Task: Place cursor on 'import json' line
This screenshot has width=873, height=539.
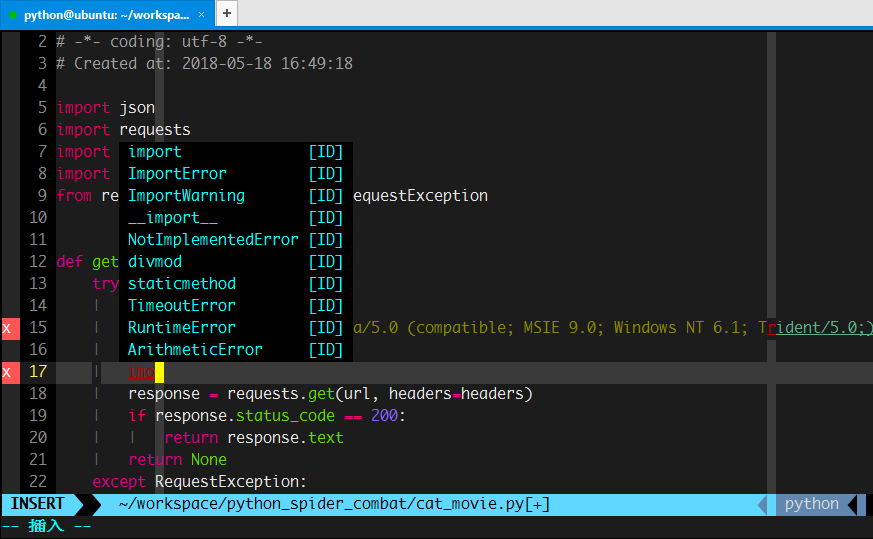Action: [106, 107]
